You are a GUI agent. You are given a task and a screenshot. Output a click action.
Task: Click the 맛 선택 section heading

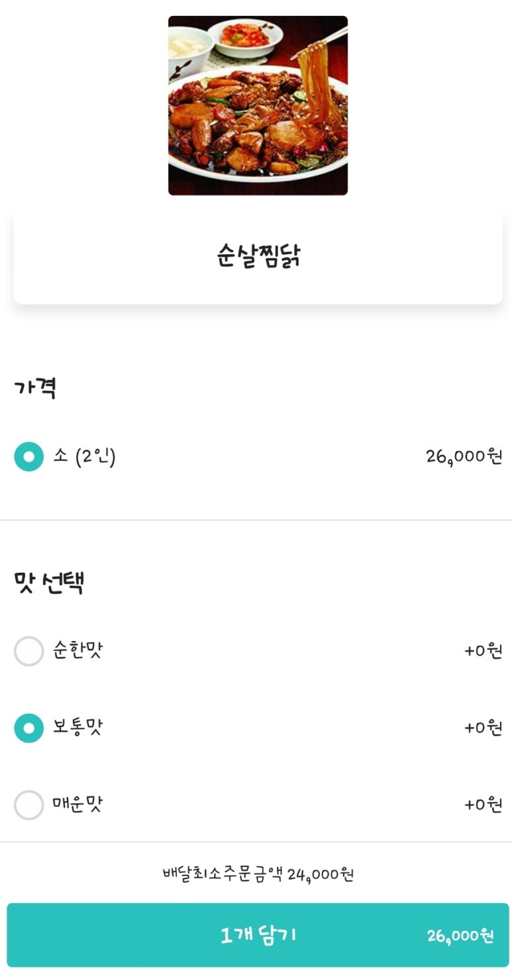(49, 583)
